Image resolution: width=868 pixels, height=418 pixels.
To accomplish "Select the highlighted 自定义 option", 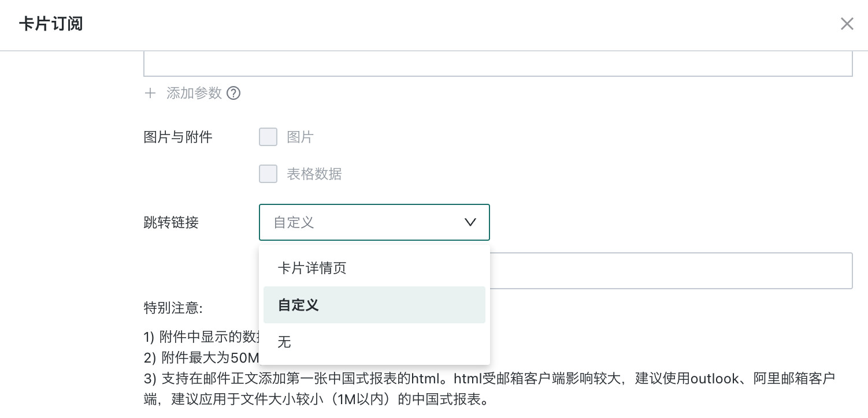I will click(374, 305).
